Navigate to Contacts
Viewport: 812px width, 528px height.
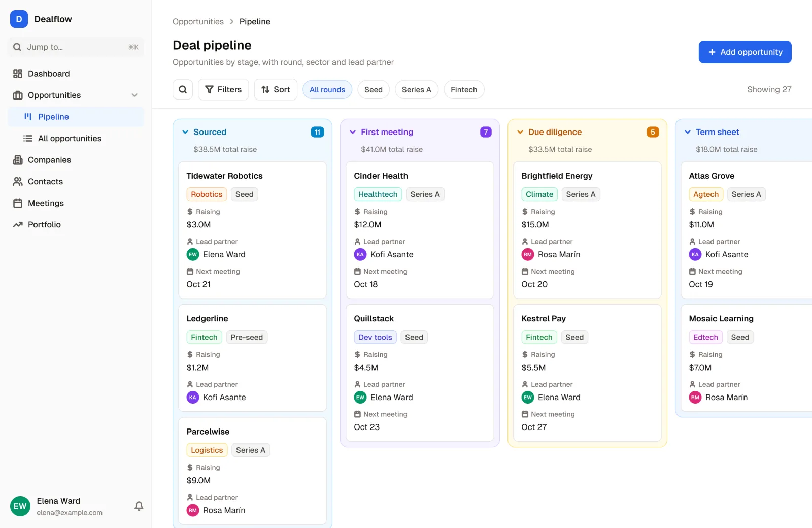[x=76, y=182]
